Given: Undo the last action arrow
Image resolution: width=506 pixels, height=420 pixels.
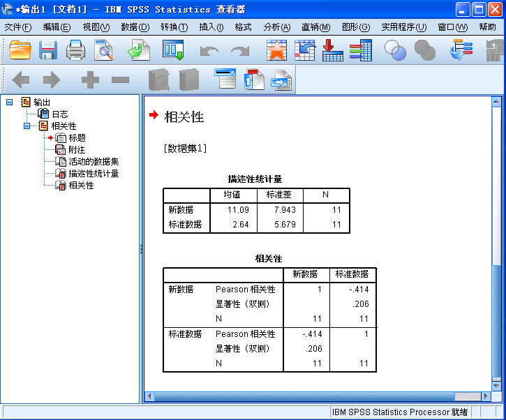Looking at the screenshot, I should tap(209, 51).
